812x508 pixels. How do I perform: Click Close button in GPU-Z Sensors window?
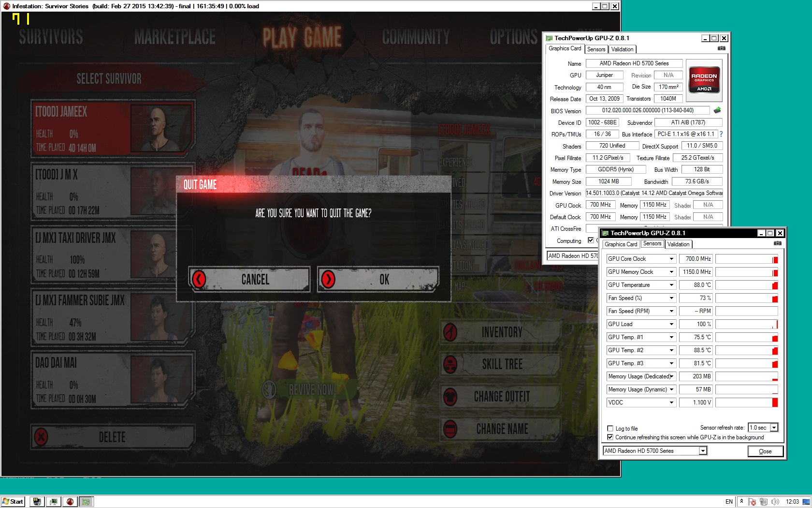[x=765, y=451]
